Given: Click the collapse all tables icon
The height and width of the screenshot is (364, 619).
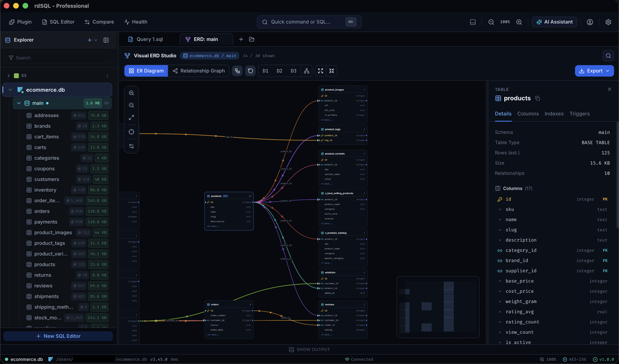Looking at the screenshot, I should coord(331,71).
